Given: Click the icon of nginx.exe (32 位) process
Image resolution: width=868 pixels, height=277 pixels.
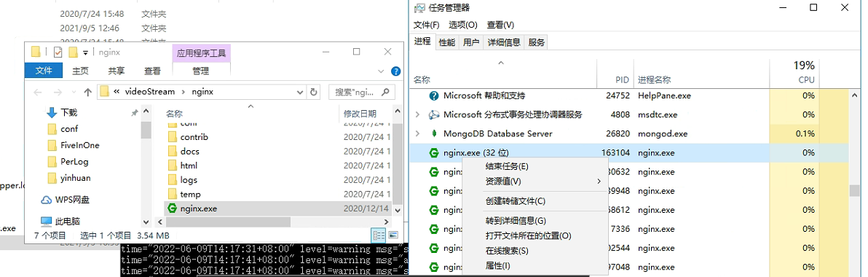Looking at the screenshot, I should 434,153.
